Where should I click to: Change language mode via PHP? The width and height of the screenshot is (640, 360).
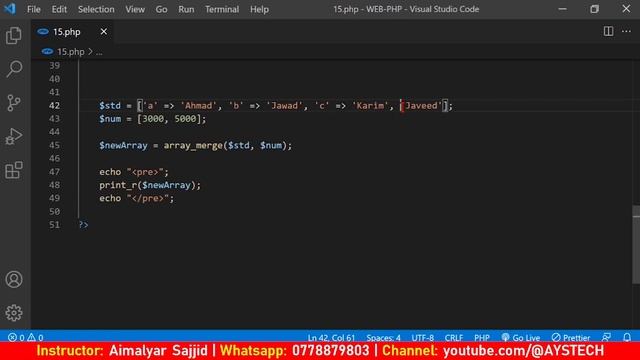pos(482,338)
